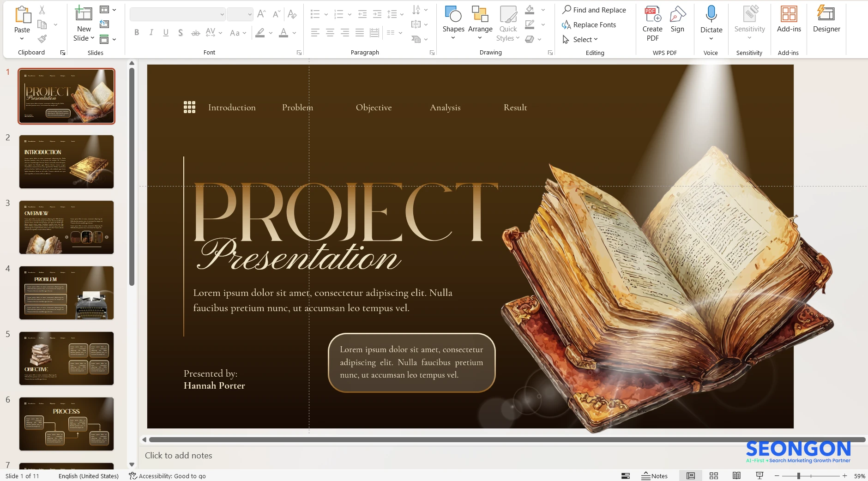Select slide 4 Problem thumbnail
Viewport: 868px width, 481px height.
pyautogui.click(x=66, y=293)
